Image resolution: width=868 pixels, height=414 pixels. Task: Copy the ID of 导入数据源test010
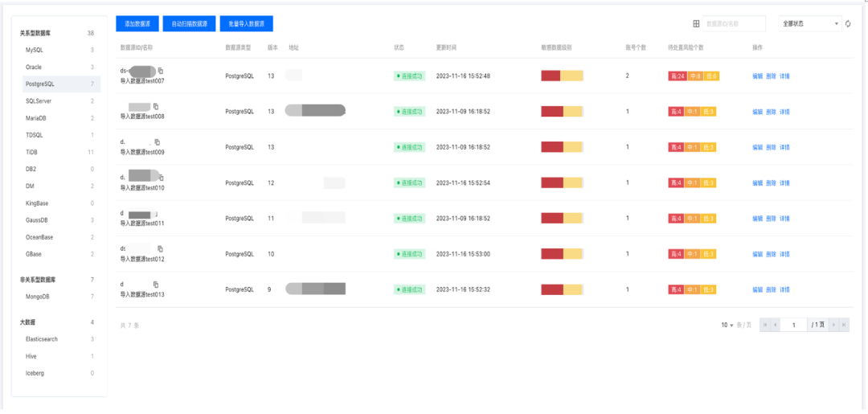161,178
